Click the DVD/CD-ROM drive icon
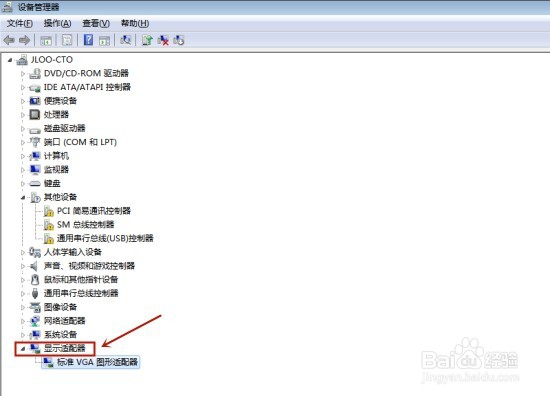The image size is (550, 396). point(35,73)
